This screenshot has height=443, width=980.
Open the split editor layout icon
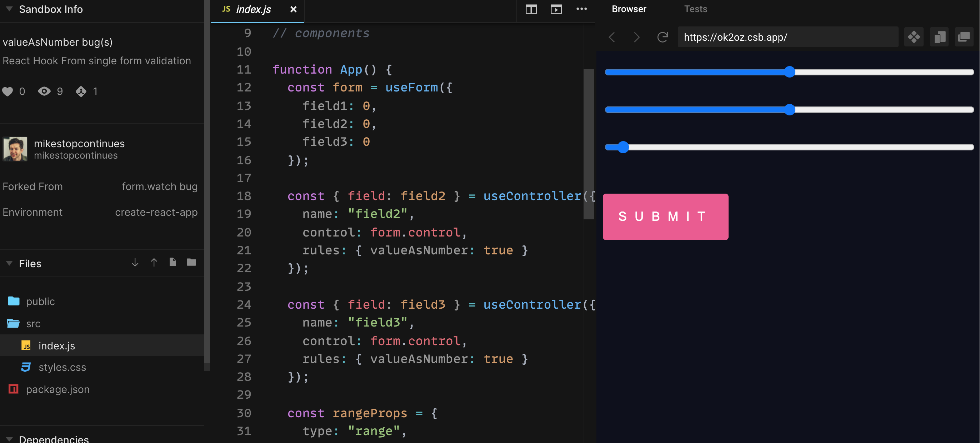pyautogui.click(x=531, y=10)
